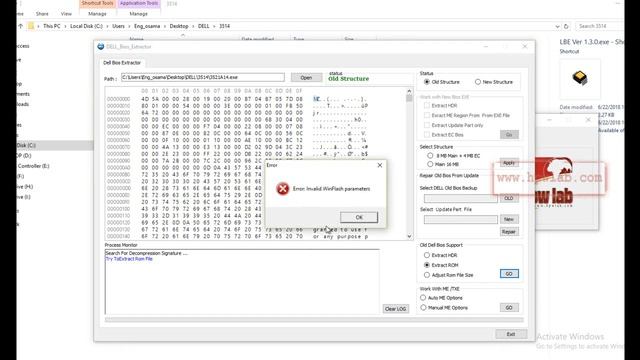Open the Application Tools ribbon tab in Explorer
Viewport: 640px width, 360px height.
coord(139,3)
